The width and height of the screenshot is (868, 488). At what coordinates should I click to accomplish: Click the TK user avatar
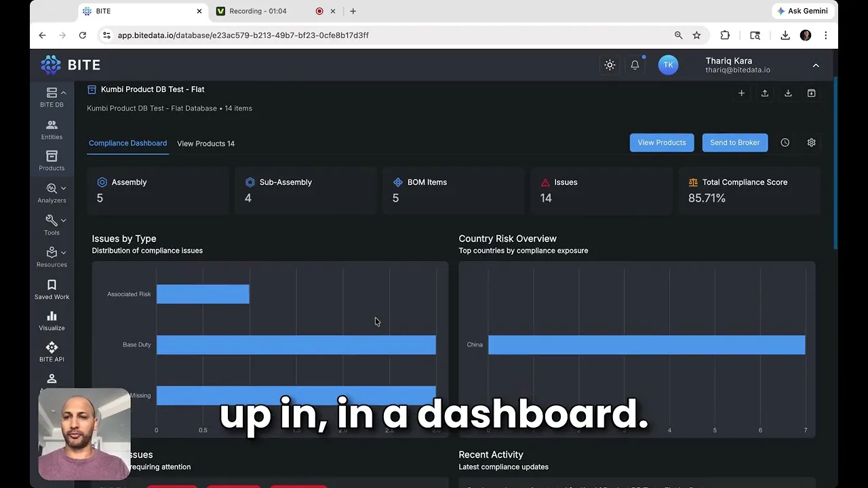click(x=668, y=65)
